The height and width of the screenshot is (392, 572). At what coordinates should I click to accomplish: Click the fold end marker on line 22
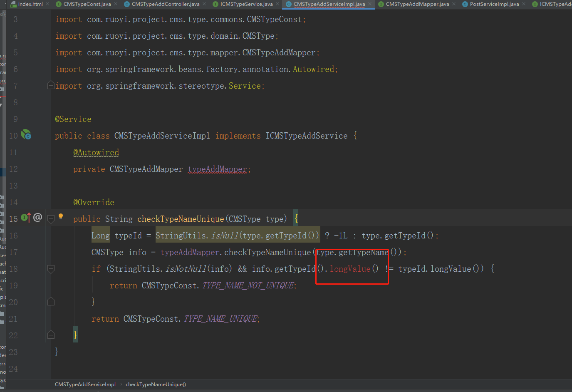click(51, 335)
